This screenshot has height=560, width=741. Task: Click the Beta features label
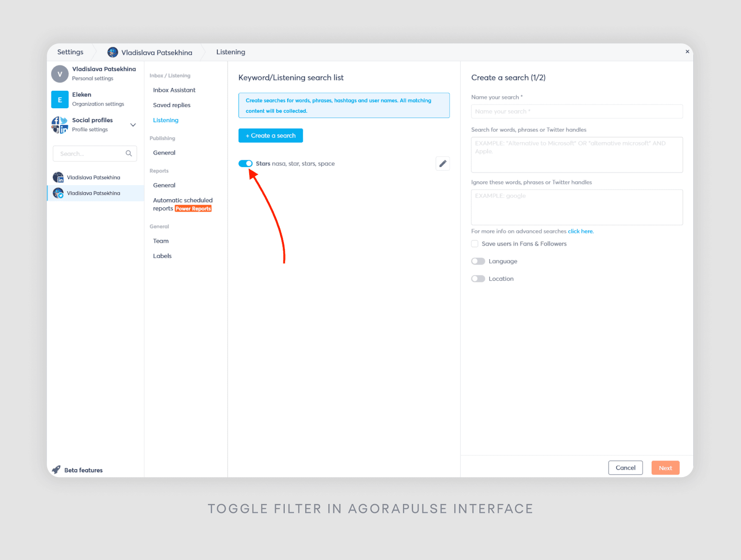(83, 470)
